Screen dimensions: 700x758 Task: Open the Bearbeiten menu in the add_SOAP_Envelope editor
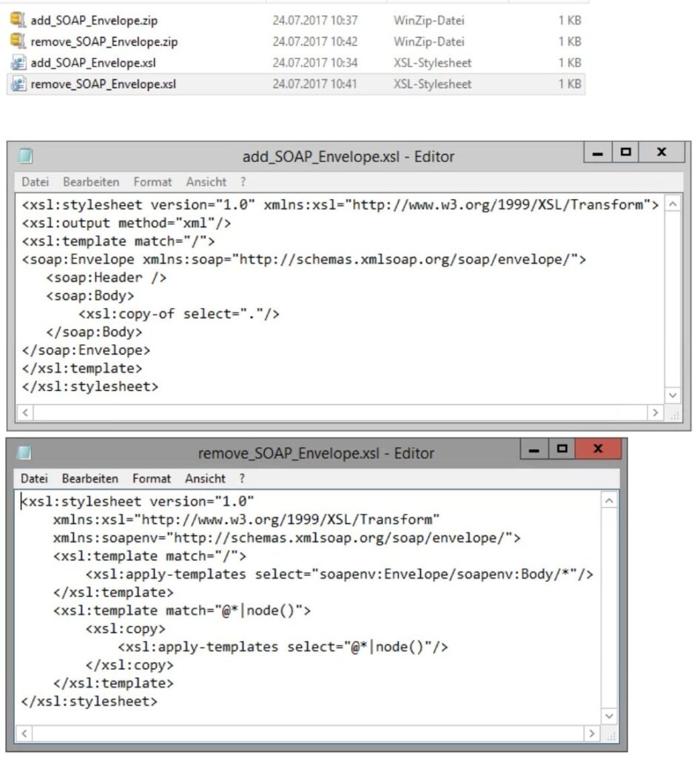coord(90,181)
